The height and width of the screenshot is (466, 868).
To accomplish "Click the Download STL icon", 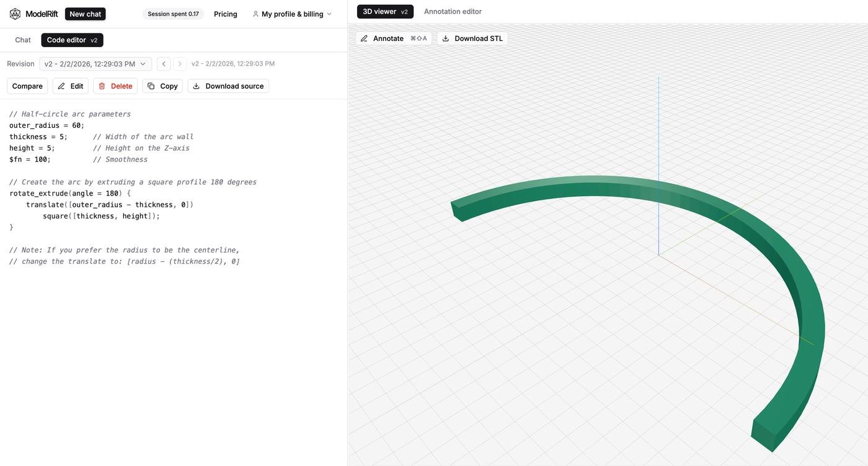I will (x=445, y=38).
